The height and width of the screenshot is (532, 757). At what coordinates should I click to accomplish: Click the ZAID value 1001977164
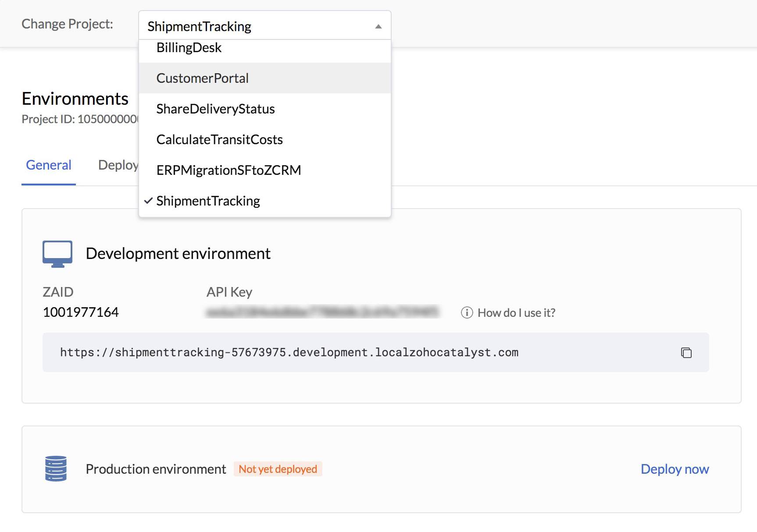tap(80, 312)
